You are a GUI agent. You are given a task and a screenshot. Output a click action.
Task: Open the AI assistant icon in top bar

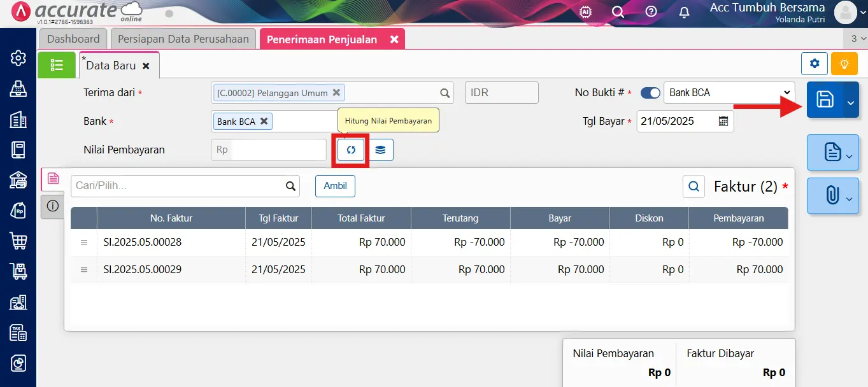[585, 11]
